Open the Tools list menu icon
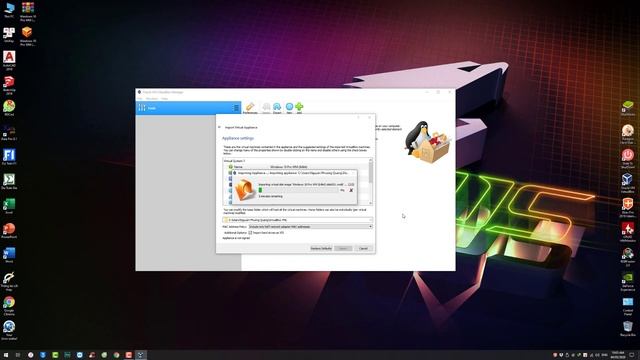The height and width of the screenshot is (360, 640). [x=236, y=108]
